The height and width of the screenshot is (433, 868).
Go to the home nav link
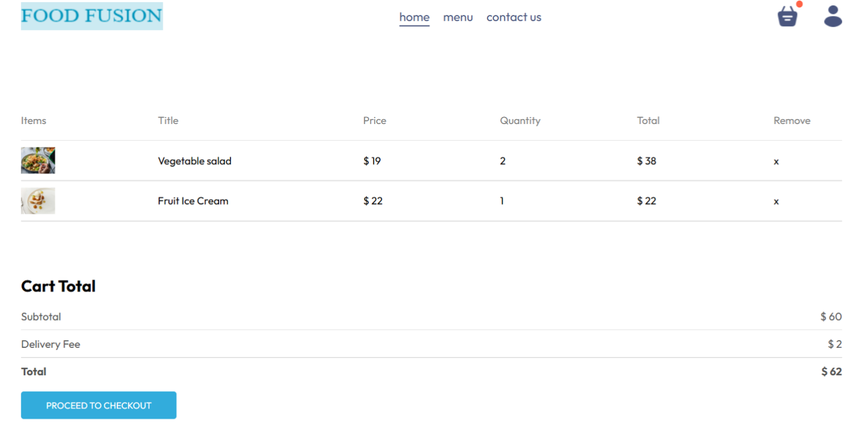pos(414,17)
